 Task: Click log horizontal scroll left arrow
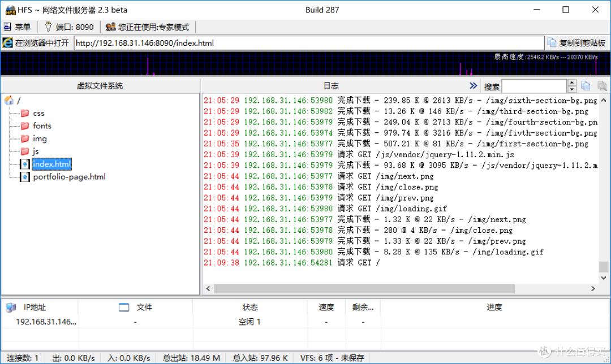click(x=208, y=288)
